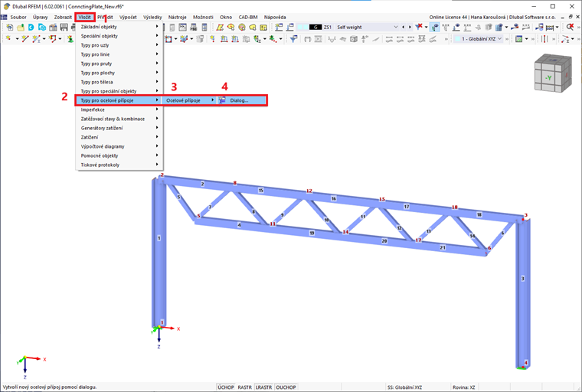Click the calculator device toolbar icon
This screenshot has height=392, width=582.
click(x=204, y=28)
